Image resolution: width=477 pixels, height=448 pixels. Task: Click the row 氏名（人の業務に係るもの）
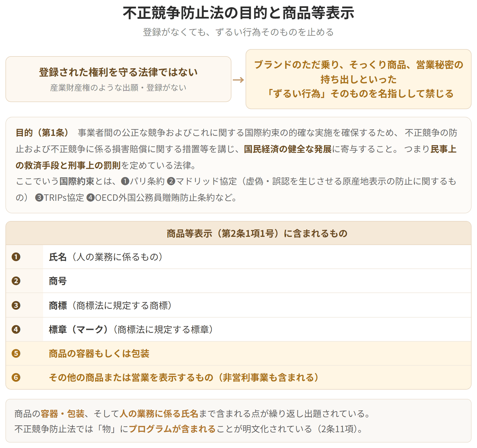(x=238, y=257)
